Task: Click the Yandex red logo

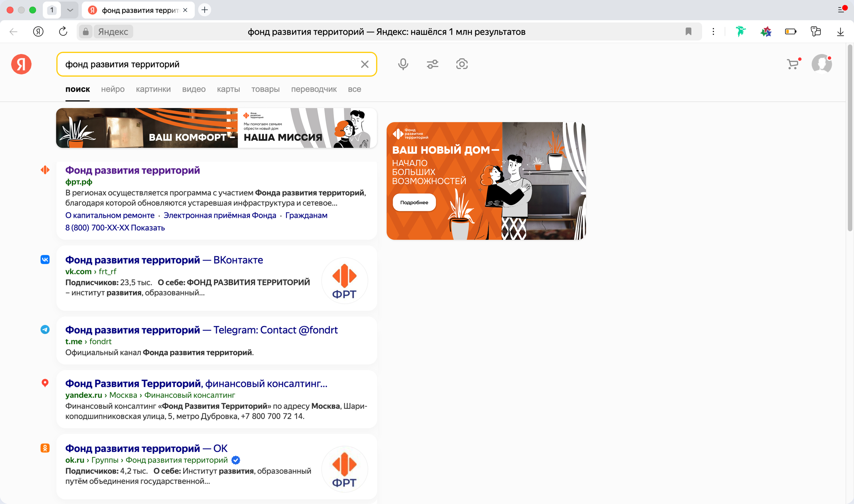Action: 21,64
